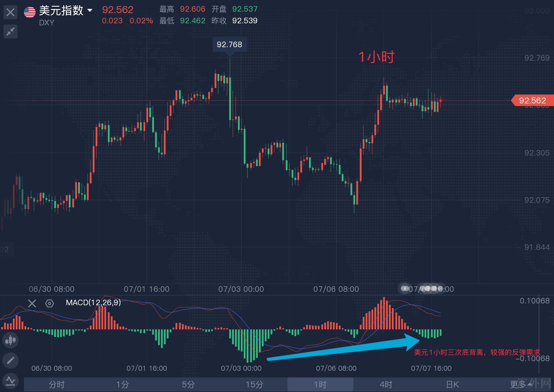Tap the red 92.562 current price tag
Image resolution: width=554 pixels, height=392 pixels.
(x=532, y=100)
